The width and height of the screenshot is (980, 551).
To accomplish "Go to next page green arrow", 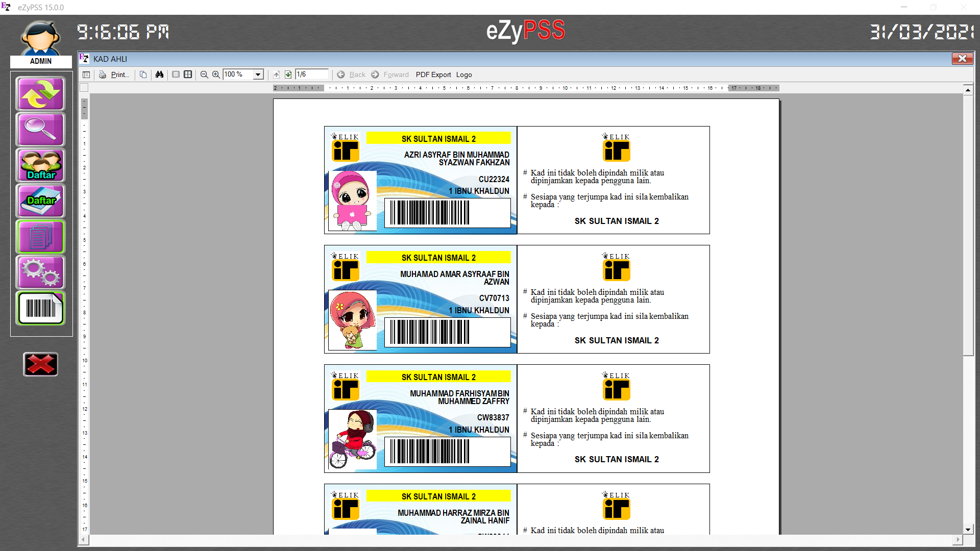I will click(x=288, y=74).
